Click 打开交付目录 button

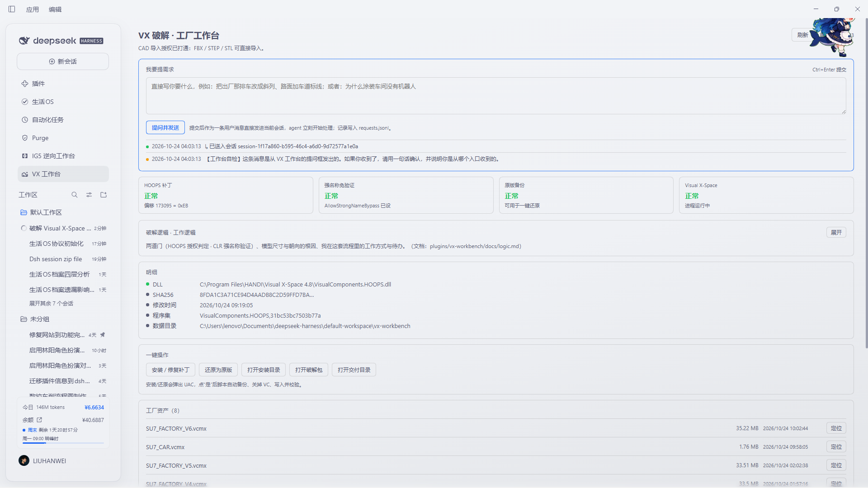coord(354,370)
